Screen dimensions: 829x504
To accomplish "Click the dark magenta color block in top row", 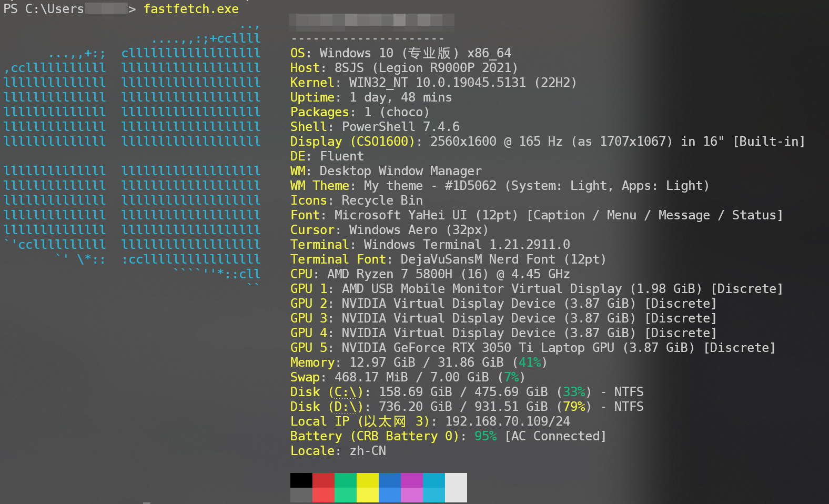I will (x=412, y=480).
